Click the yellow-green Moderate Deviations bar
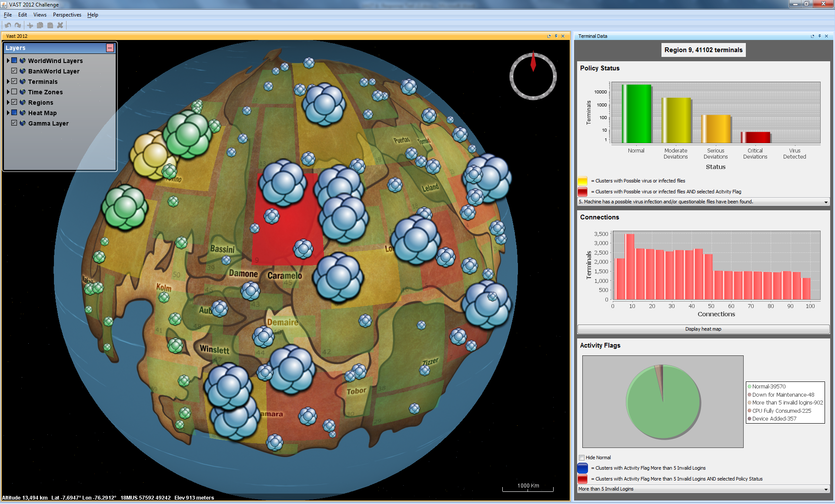The image size is (835, 504). 676,120
